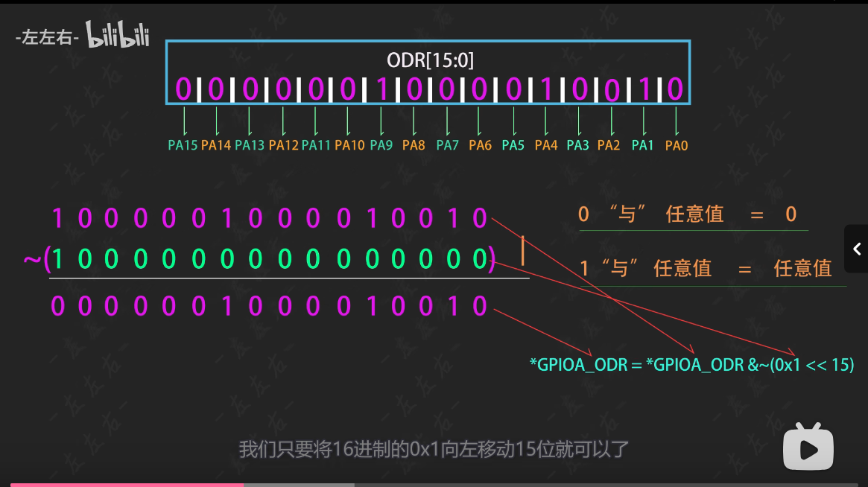
Task: Click the Chinese subtitle text line
Action: (434, 450)
